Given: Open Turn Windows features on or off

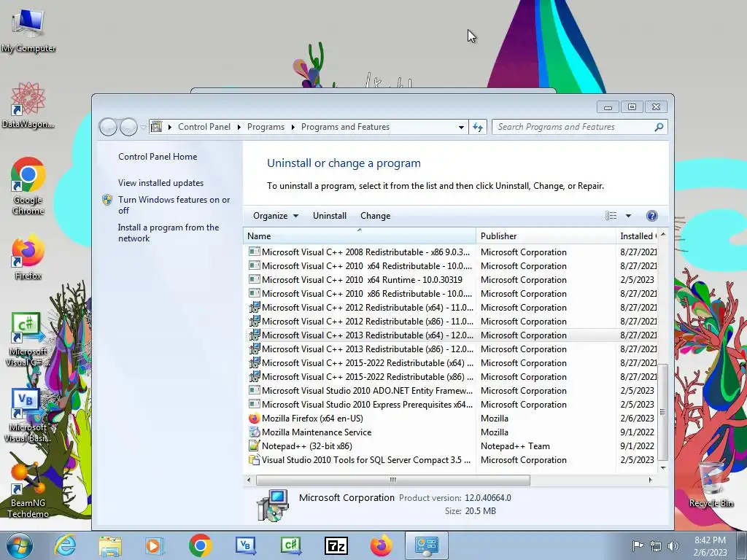Looking at the screenshot, I should click(174, 205).
